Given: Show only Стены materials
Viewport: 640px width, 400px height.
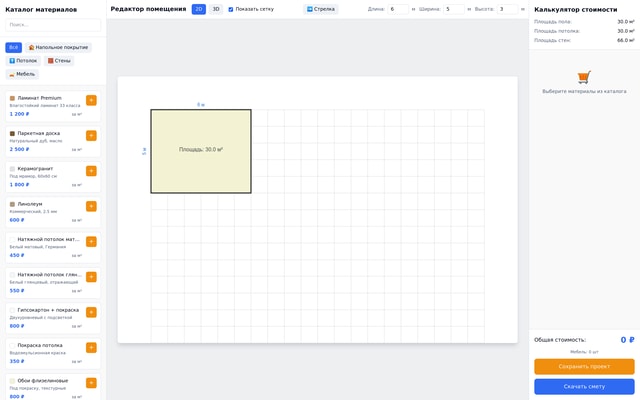Looking at the screenshot, I should point(59,61).
